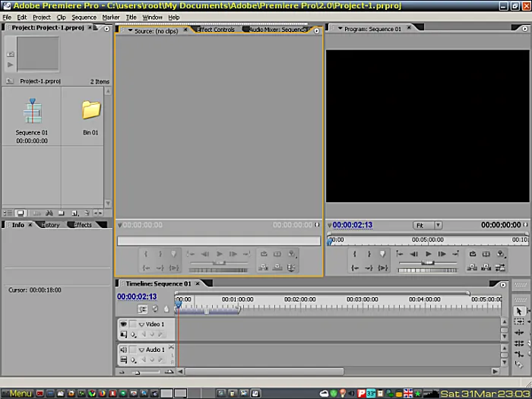Set Encore chapter marker in Timeline
The image size is (532, 399).
coord(155,309)
